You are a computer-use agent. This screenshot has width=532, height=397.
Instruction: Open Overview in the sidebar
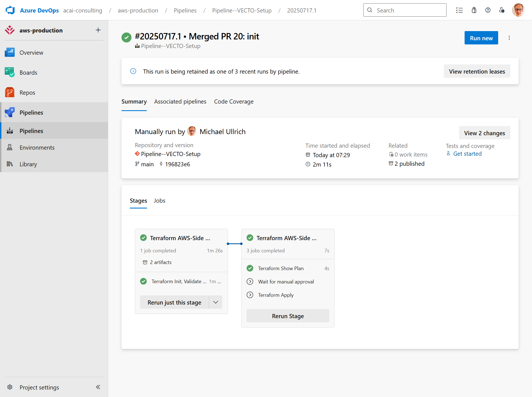tap(54, 52)
